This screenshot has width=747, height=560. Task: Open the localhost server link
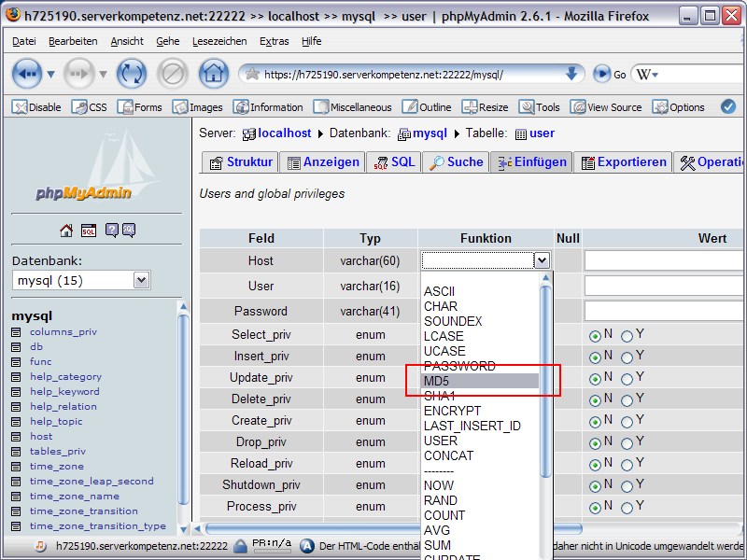(284, 133)
